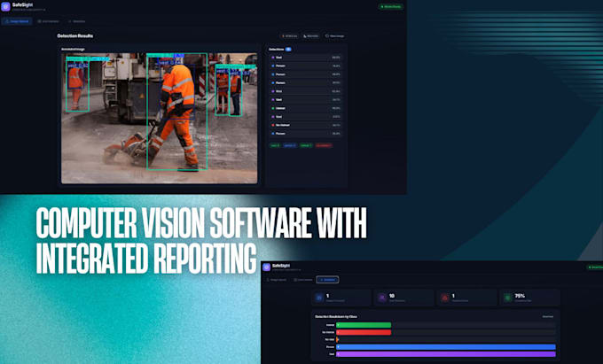The width and height of the screenshot is (603, 364).
Task: Open the second tab in the upper window
Action: coord(48,21)
